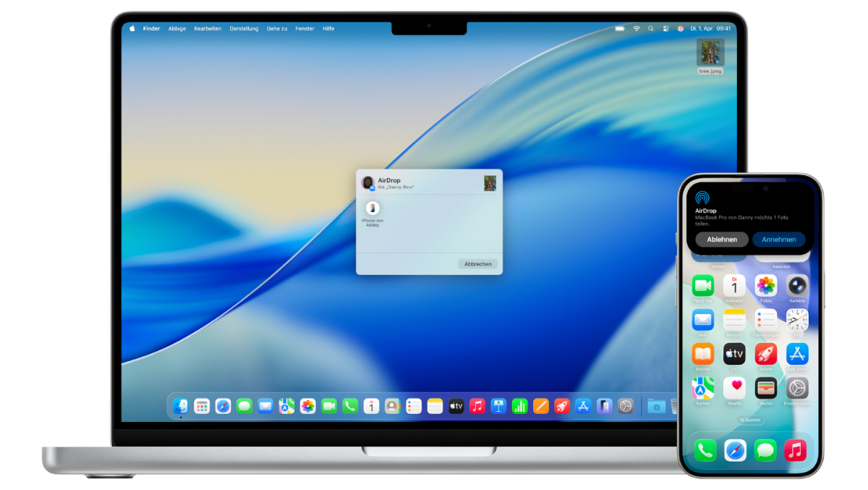The image size is (868, 490).
Task: Tap the Kamera app on the iPhone
Action: pyautogui.click(x=797, y=286)
